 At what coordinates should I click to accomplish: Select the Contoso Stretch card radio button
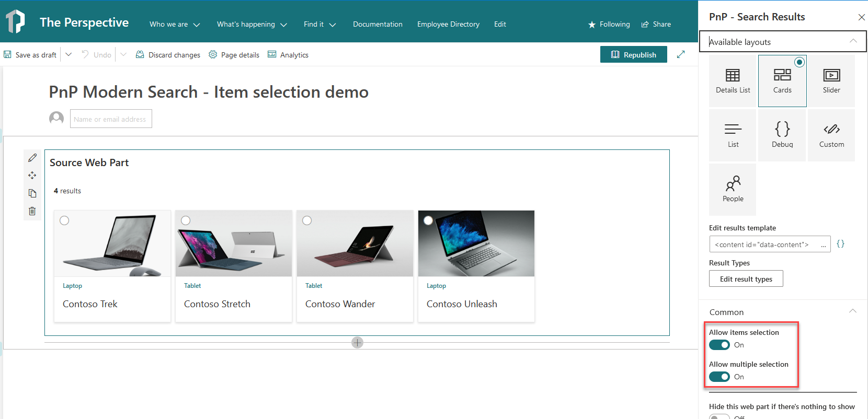pyautogui.click(x=186, y=220)
